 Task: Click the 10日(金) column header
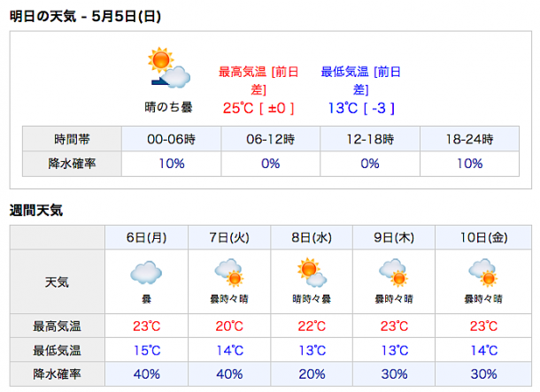tap(482, 237)
